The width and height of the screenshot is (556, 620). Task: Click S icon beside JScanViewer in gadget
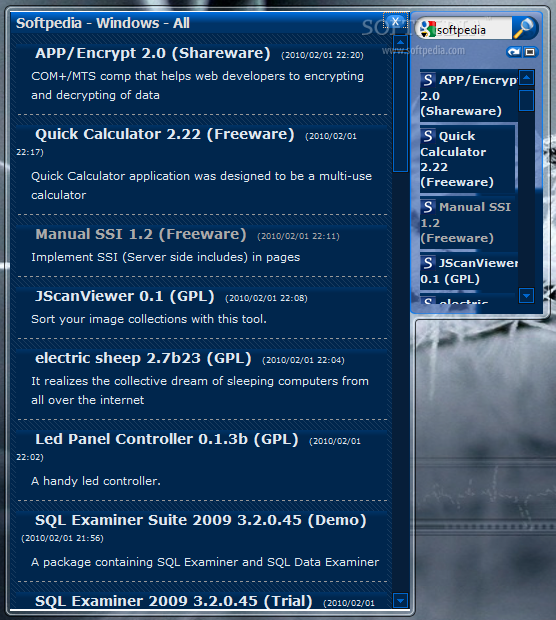428,263
